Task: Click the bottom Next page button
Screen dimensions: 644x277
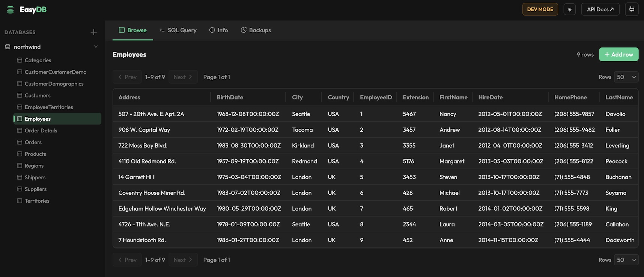Action: coord(183,260)
